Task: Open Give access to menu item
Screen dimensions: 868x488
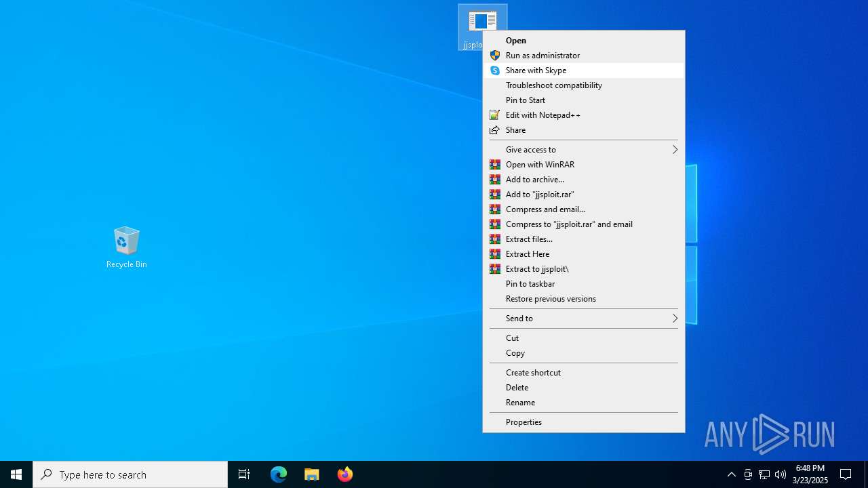Action: click(x=584, y=150)
